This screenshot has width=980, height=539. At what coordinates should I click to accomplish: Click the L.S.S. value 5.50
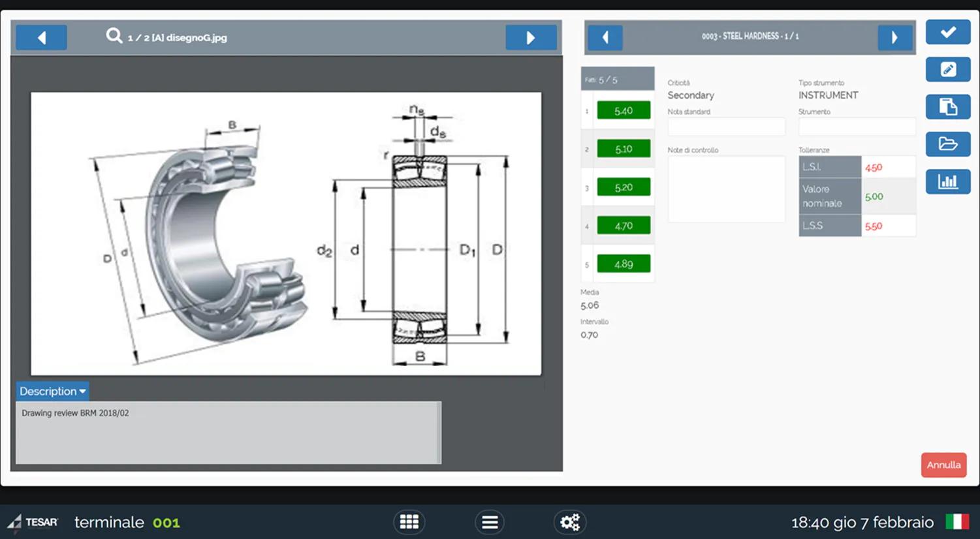click(874, 226)
